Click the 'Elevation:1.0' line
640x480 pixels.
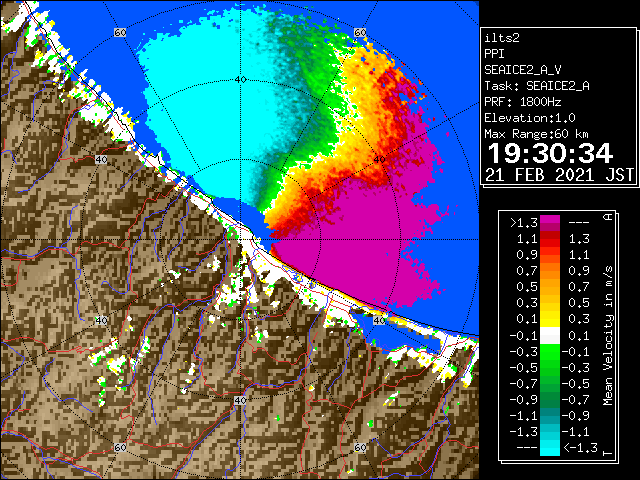pyautogui.click(x=530, y=118)
